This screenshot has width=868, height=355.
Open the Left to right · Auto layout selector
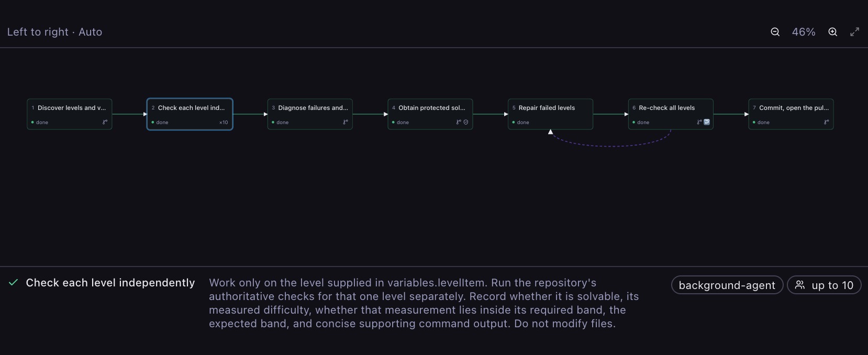tap(54, 32)
